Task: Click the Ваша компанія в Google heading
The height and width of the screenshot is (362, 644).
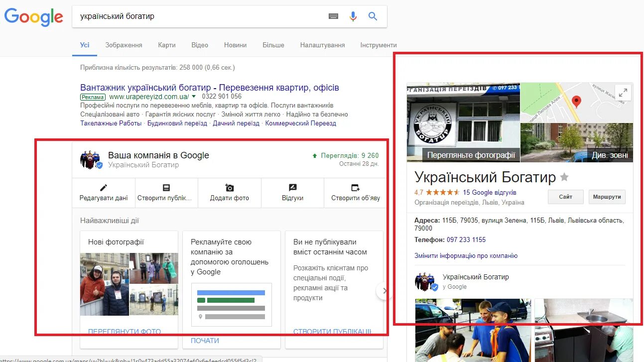Action: point(158,155)
